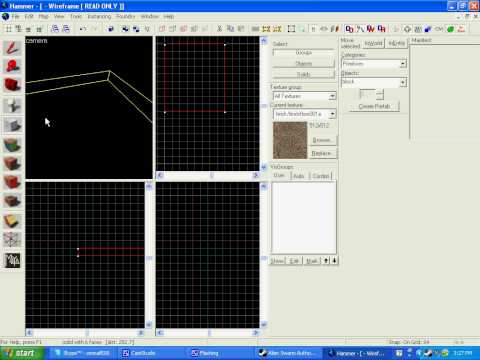The width and height of the screenshot is (480, 360).
Task: Activate the red Camera tool
Action: (x=12, y=85)
